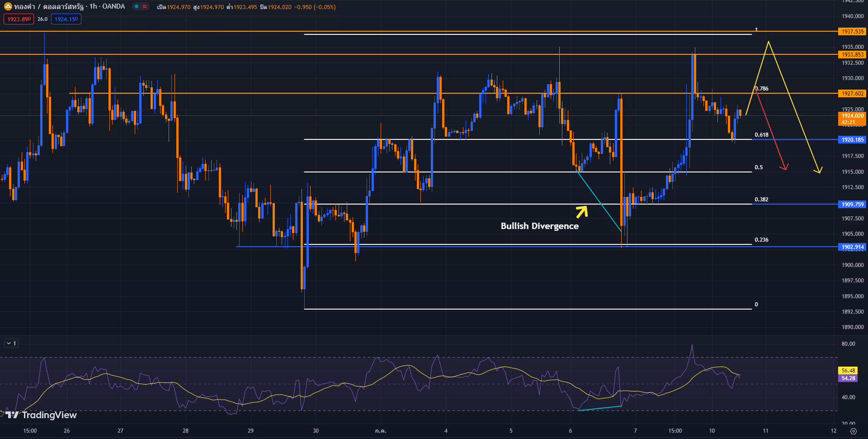Select the 1937.535 orange price label
The height and width of the screenshot is (439, 868).
[852, 32]
